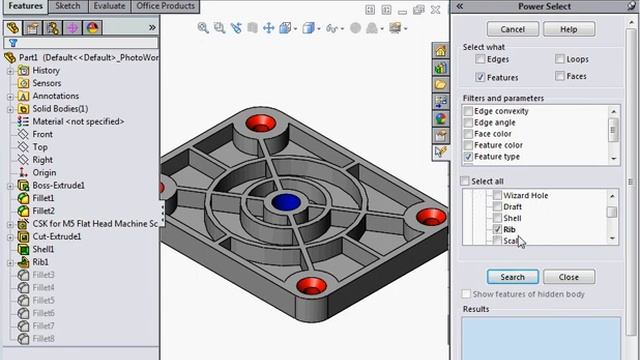Viewport: 640px width, 360px height.
Task: Expand the Cut-Extrude1 feature
Action: pos(10,237)
